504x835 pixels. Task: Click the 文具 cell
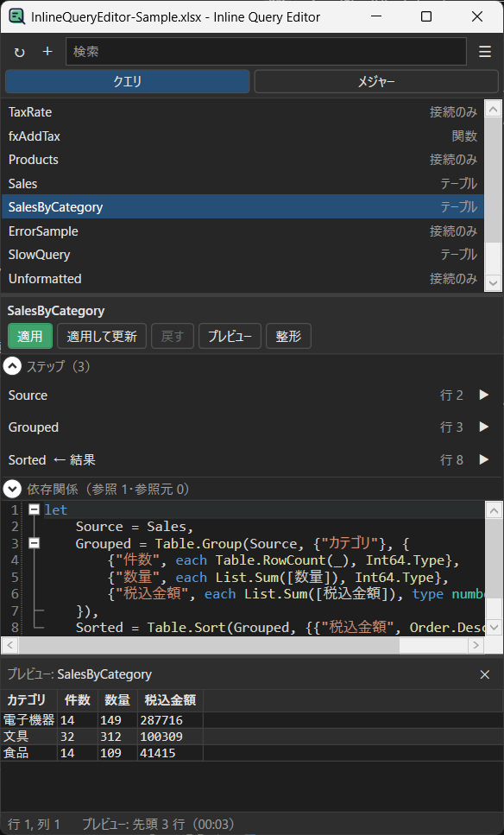pyautogui.click(x=28, y=737)
